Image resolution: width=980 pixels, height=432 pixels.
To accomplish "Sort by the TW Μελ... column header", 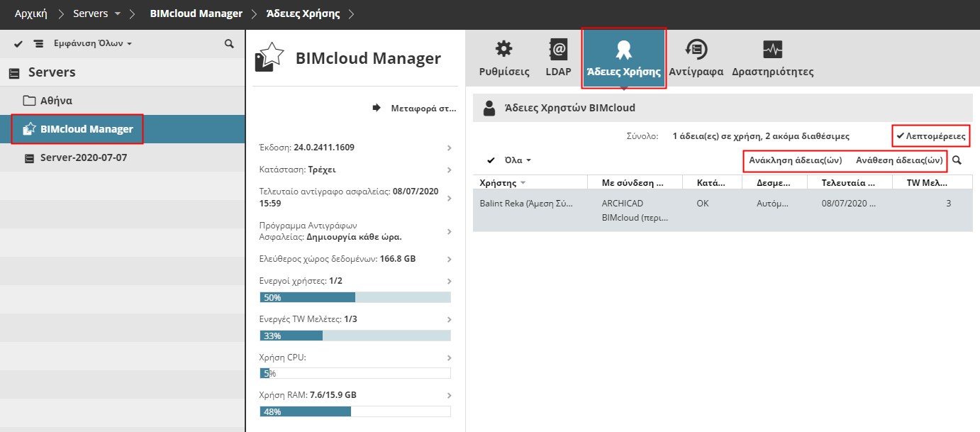I will coord(932,182).
